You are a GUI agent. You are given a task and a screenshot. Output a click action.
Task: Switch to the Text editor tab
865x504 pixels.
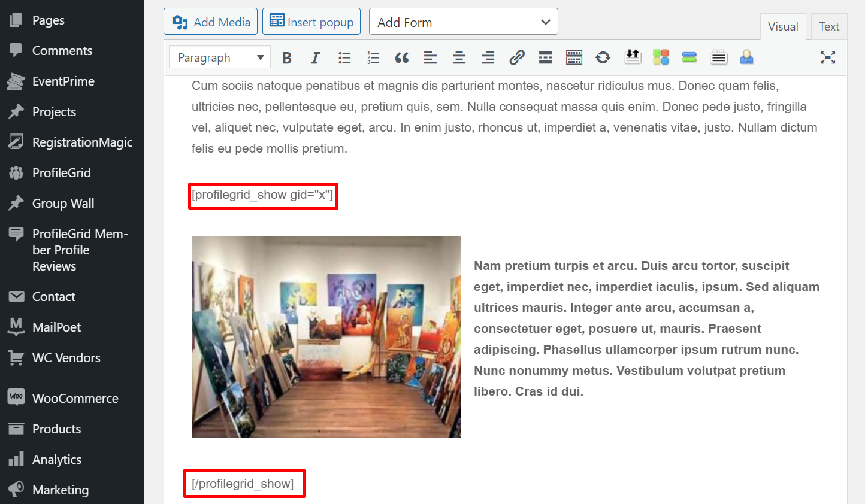click(x=829, y=26)
